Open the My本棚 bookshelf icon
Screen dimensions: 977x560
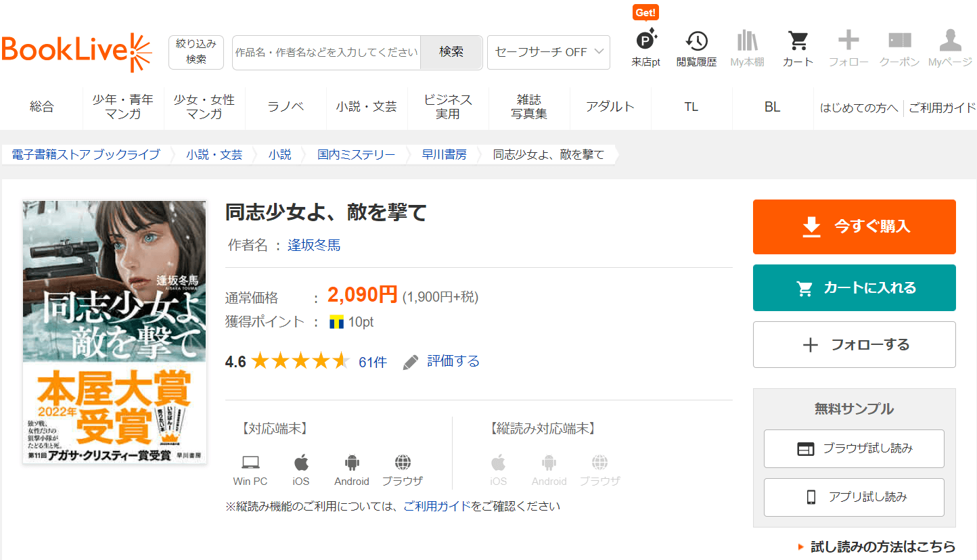(747, 42)
